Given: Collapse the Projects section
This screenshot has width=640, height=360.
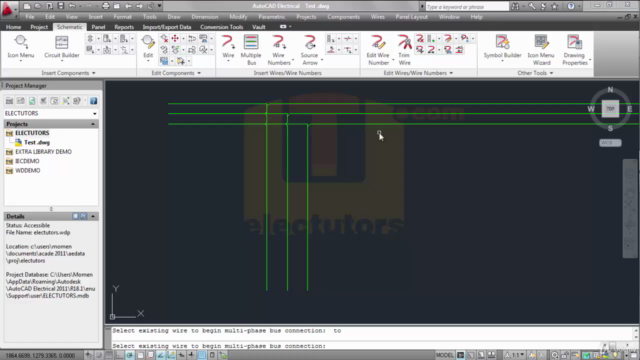Looking at the screenshot, I should click(93, 124).
